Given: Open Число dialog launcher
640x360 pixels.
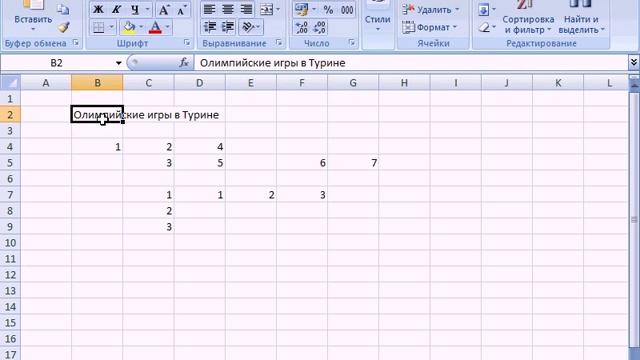Looking at the screenshot, I should [x=352, y=43].
